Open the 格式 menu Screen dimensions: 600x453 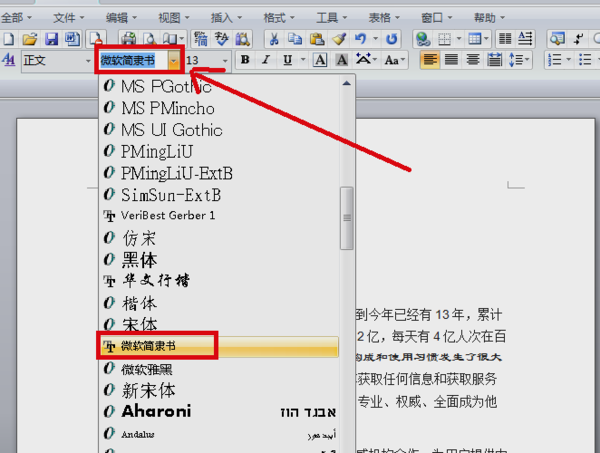[x=279, y=18]
